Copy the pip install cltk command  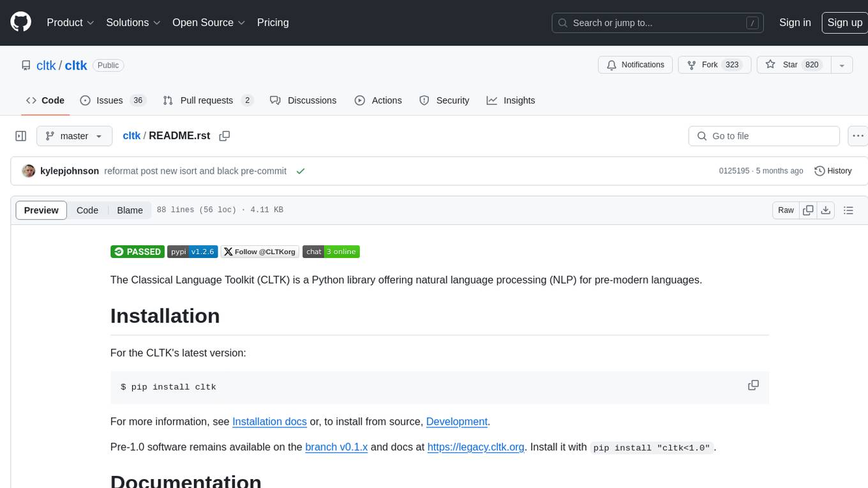pos(753,385)
